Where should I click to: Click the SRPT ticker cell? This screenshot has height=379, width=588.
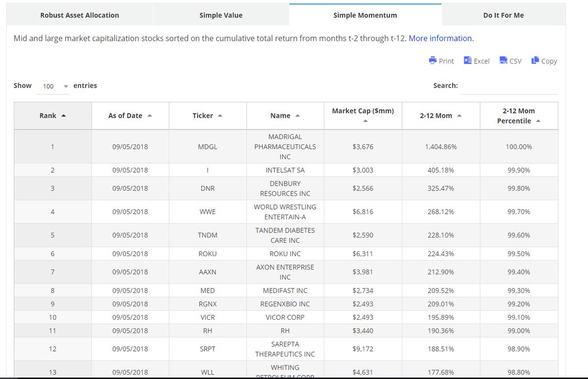[208, 349]
